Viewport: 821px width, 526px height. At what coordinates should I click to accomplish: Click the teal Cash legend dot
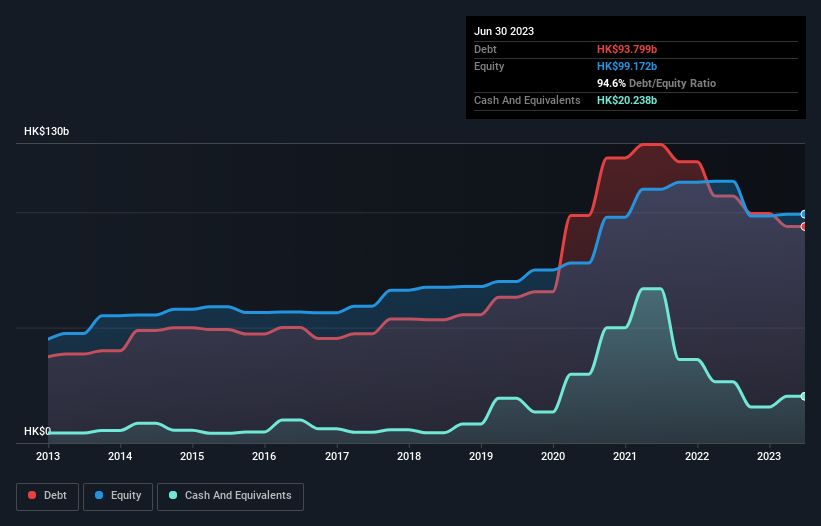173,495
